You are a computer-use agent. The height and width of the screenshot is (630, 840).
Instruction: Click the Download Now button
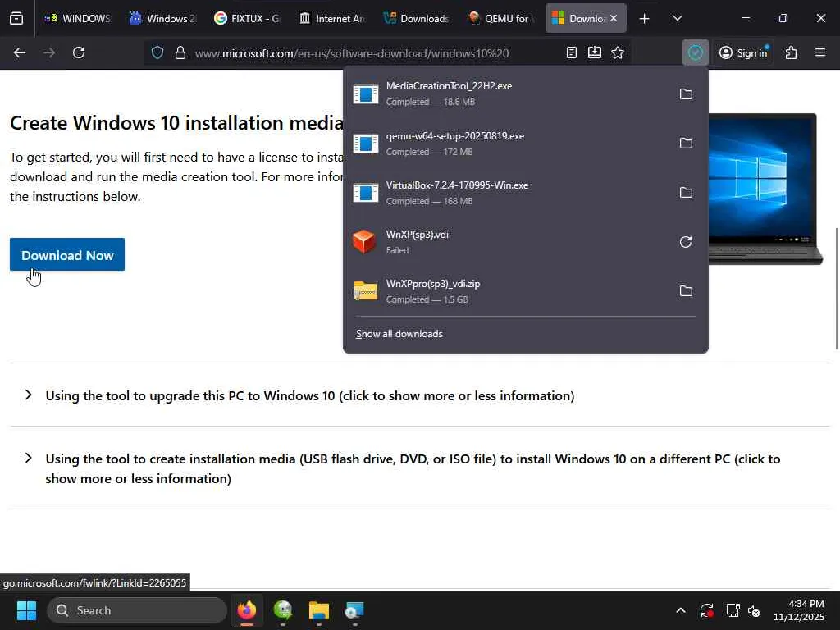67,255
